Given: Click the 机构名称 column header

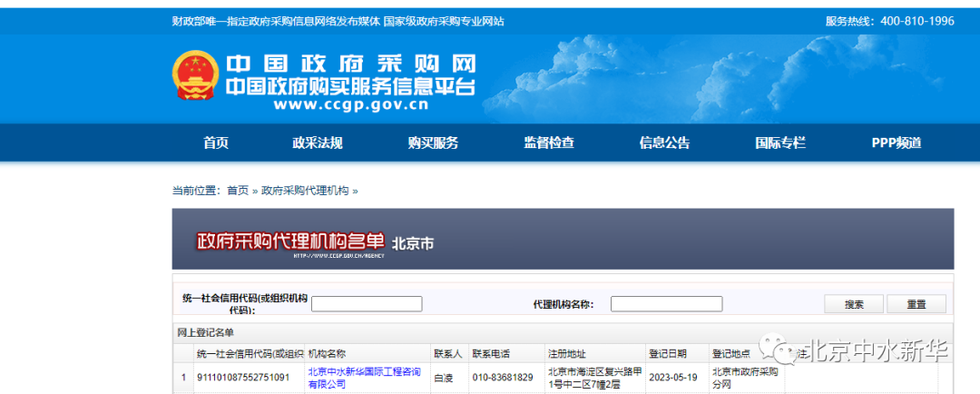Looking at the screenshot, I should click(327, 354).
